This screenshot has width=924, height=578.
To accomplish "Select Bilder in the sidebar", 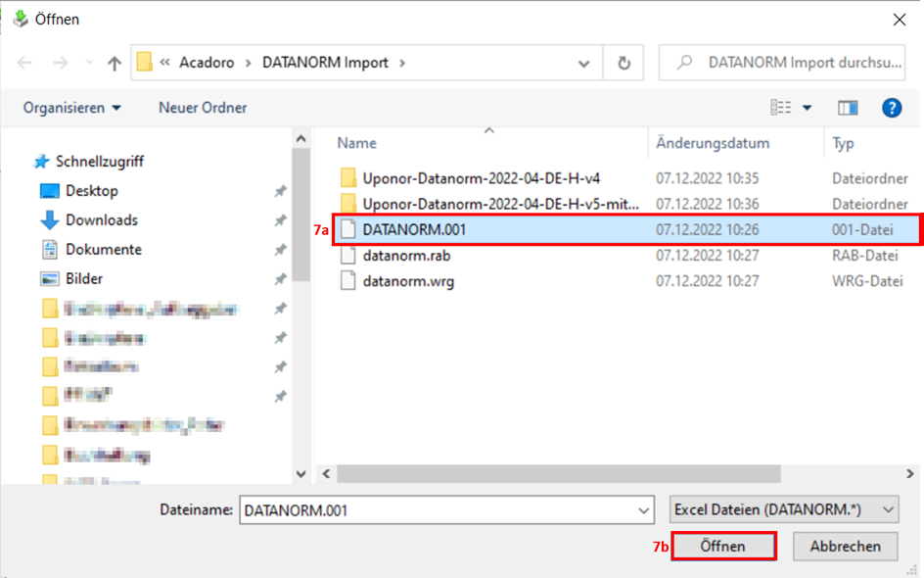I will click(84, 279).
